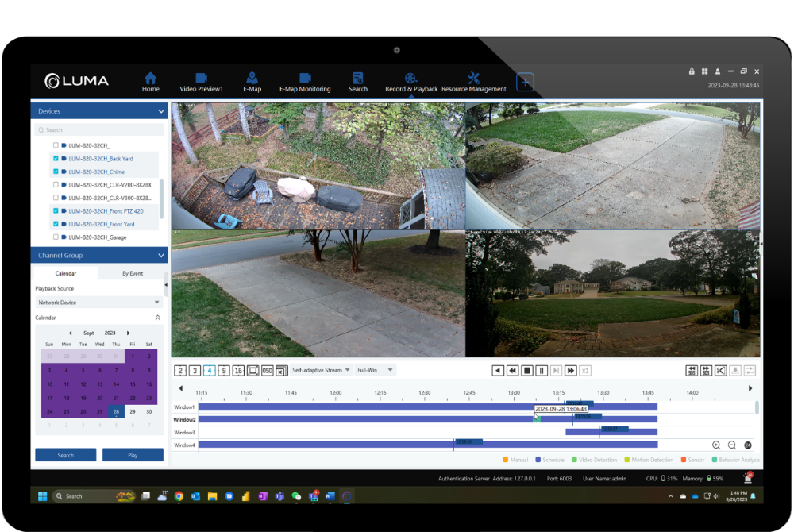The image size is (794, 532).
Task: Enable the LUM-820-32CH_Garage camera checkbox
Action: (x=56, y=237)
